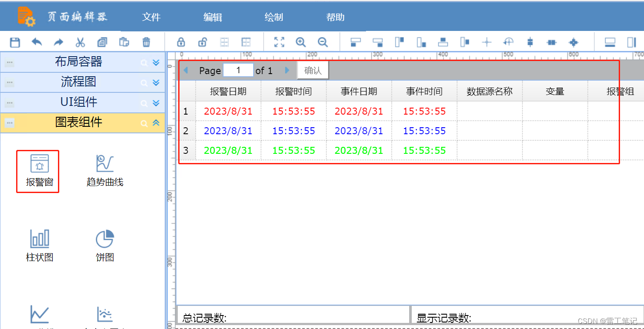The image size is (644, 329).
Task: Select the 报警窗 alarm window component
Action: tap(39, 171)
